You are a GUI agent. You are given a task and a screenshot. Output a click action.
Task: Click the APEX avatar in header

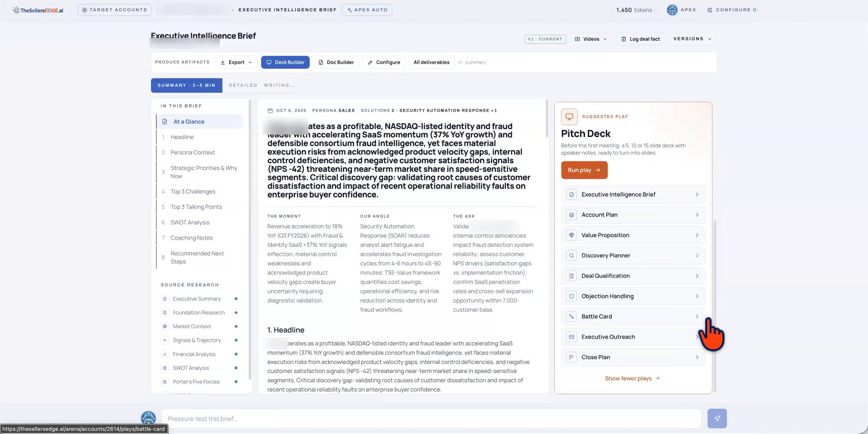[x=672, y=10]
